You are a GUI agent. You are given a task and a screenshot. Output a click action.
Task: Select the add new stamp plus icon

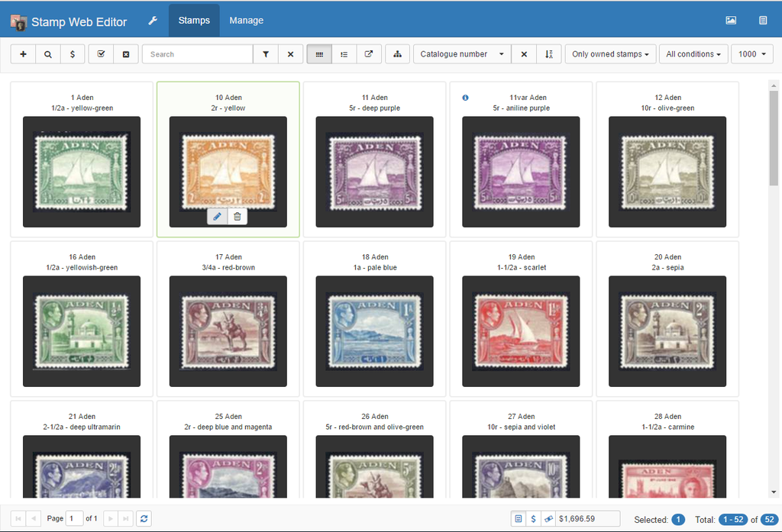22,54
